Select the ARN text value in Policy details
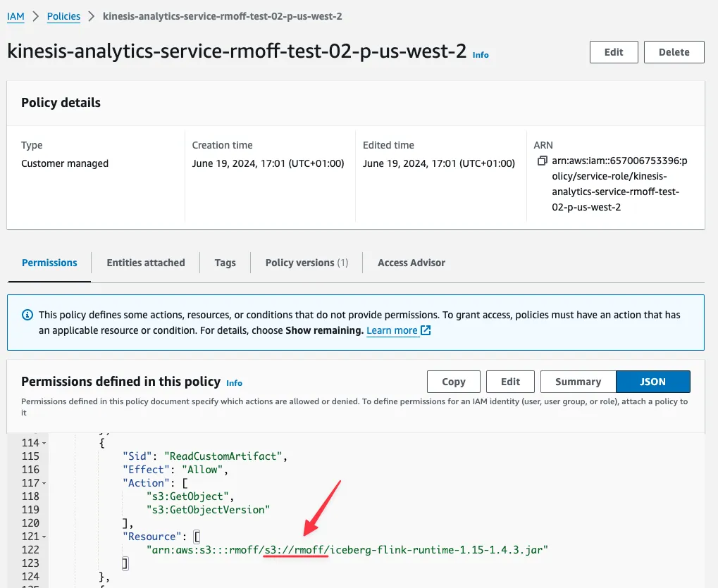718x588 pixels. pos(619,184)
